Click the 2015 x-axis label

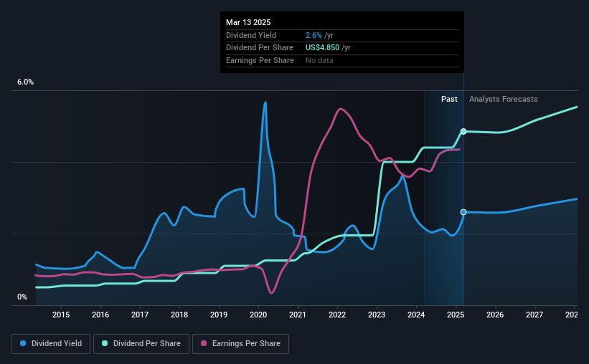(61, 315)
